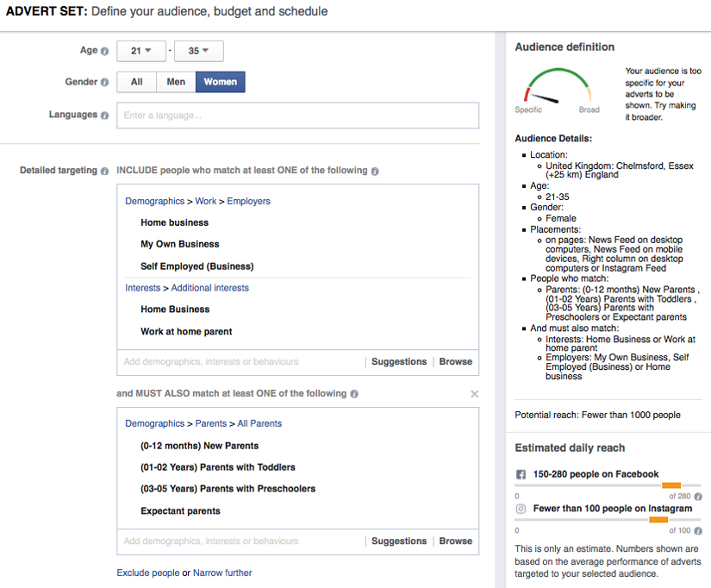Click the INCLUDE box add demographics field
711x588 pixels.
(x=240, y=362)
